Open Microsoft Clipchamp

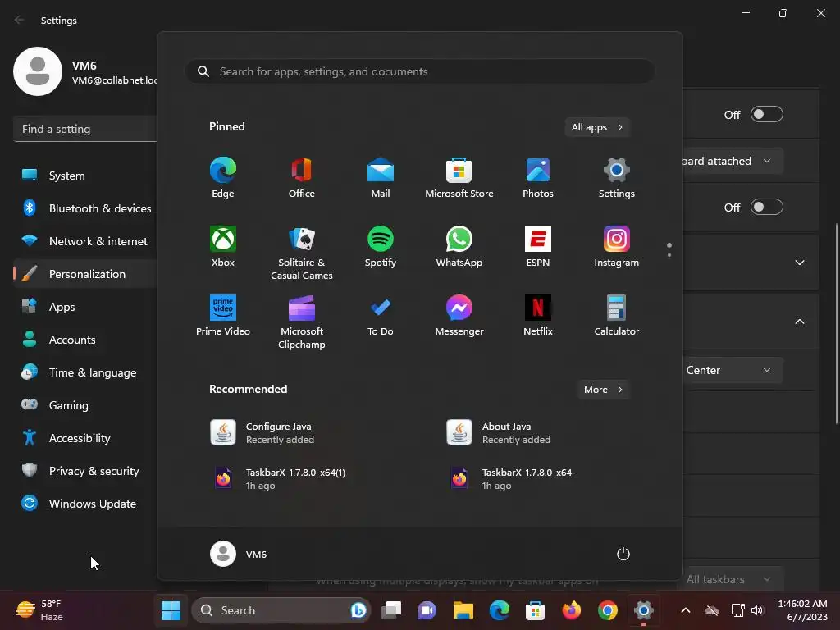click(x=302, y=322)
